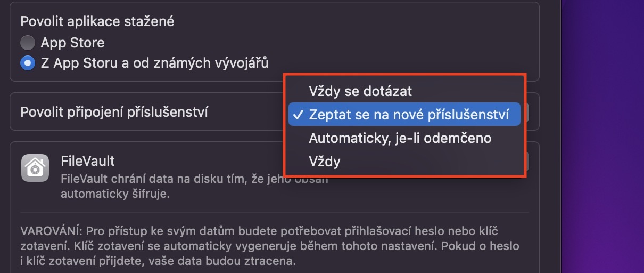Click the 'Povolit aplikace stažené' heading
The width and height of the screenshot is (644, 273).
[97, 21]
